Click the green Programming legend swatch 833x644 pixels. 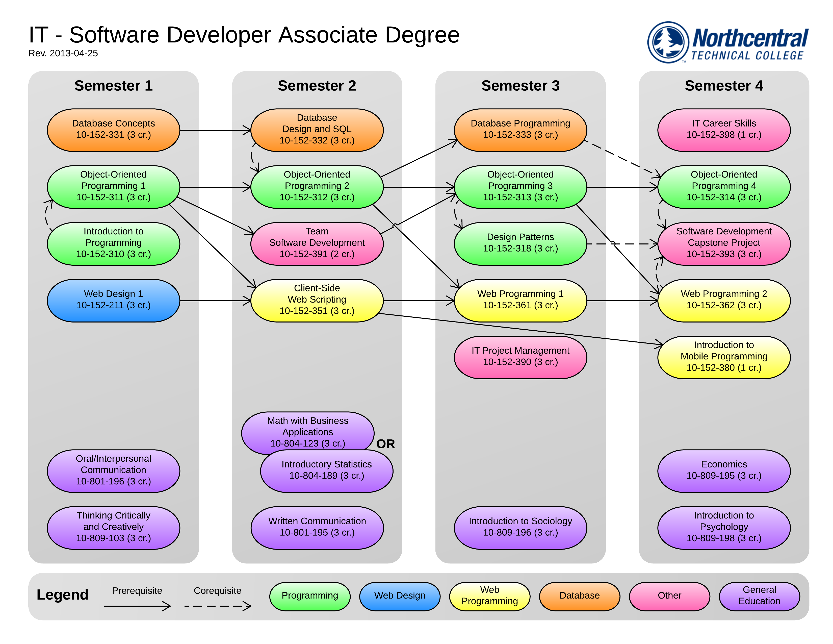click(310, 596)
